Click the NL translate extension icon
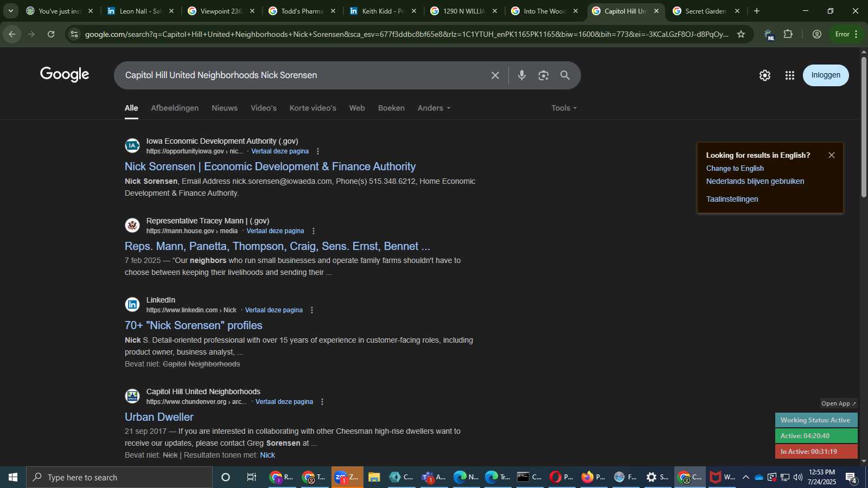The width and height of the screenshot is (868, 488). click(769, 35)
